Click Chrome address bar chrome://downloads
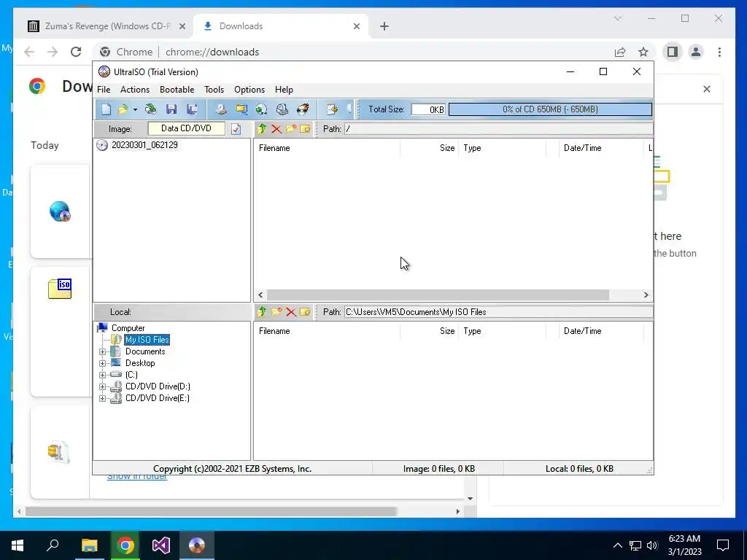The image size is (747, 560). [212, 52]
